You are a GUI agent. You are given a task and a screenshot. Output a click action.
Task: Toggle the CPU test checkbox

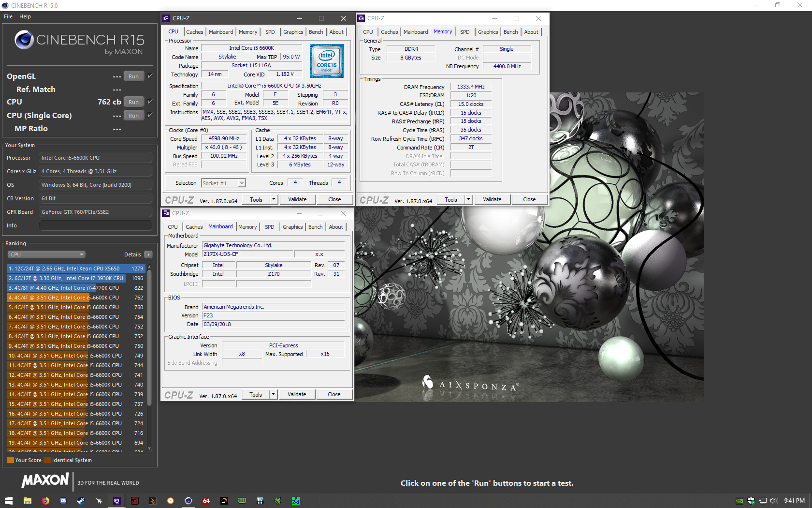pos(150,102)
